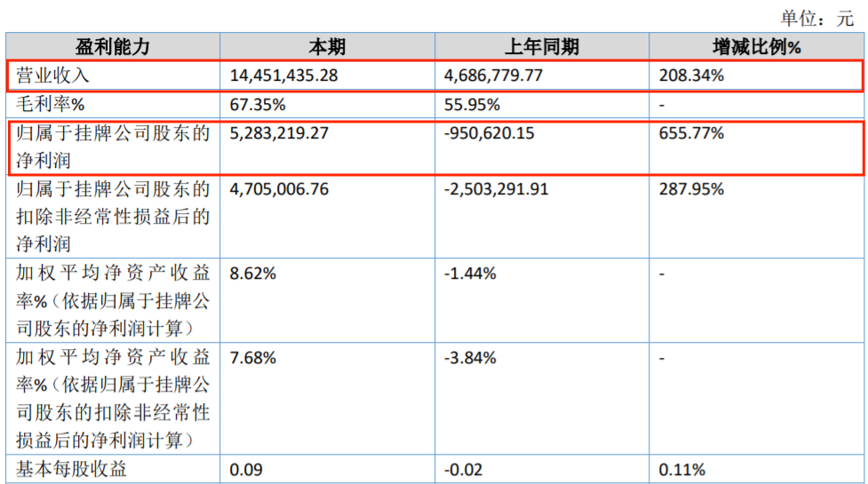Screen dimensions: 868x484
Task: Select the 增减比例% header cell
Action: click(756, 47)
